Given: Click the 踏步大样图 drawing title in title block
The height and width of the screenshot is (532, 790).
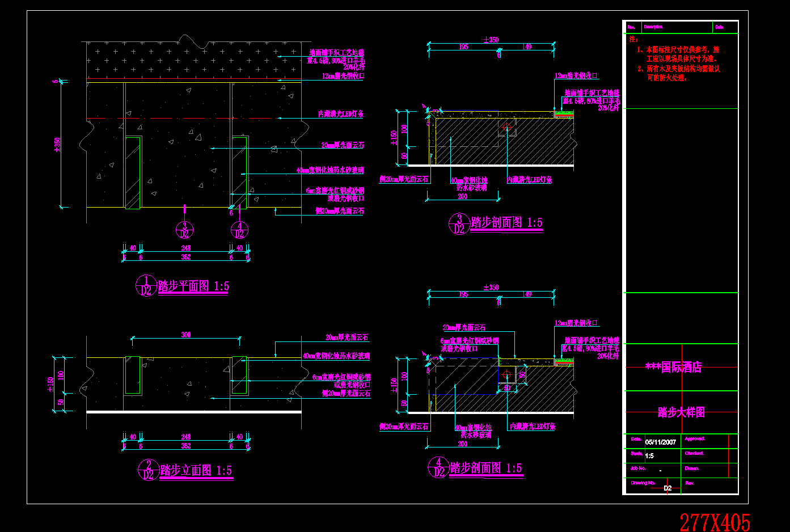Looking at the screenshot, I should (x=681, y=412).
